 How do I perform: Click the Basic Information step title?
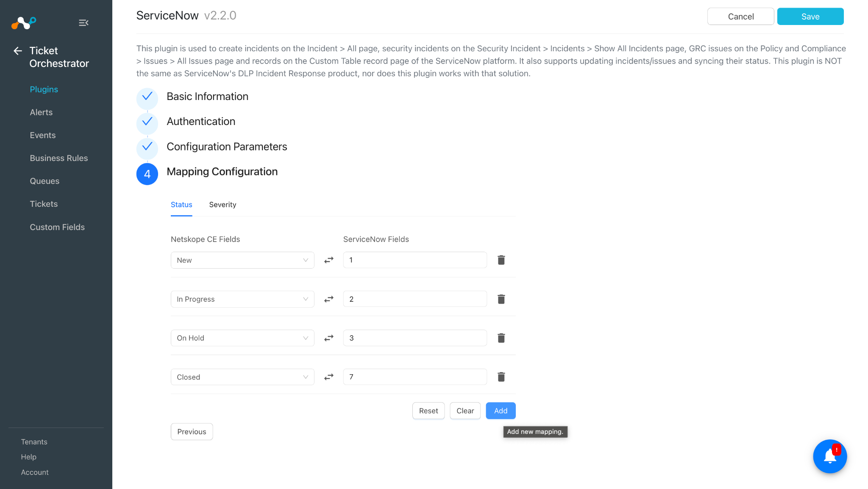(208, 97)
